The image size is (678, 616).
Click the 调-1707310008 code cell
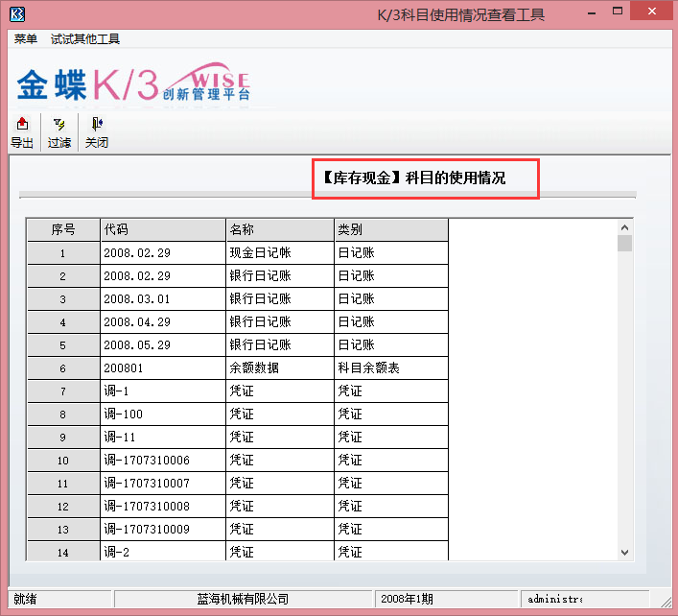coord(161,507)
